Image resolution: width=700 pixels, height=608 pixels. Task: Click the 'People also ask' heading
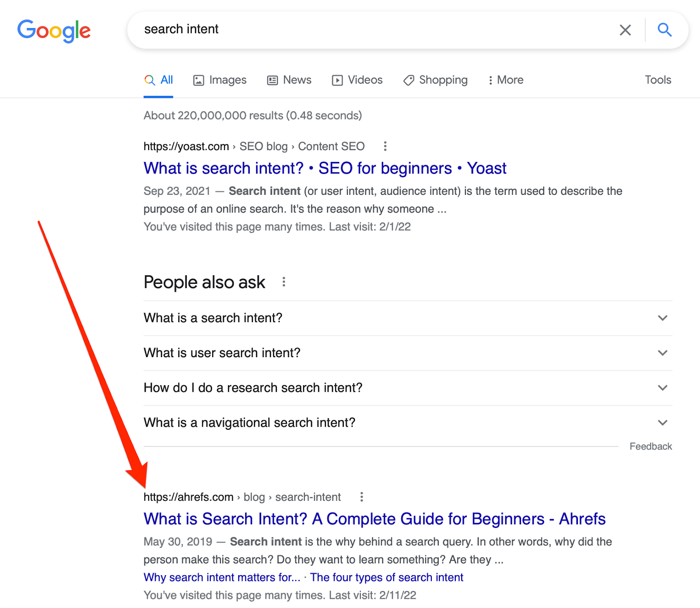point(204,282)
